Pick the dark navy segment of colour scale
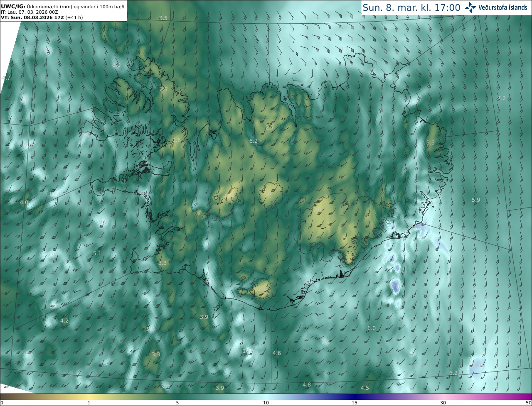This screenshot has height=406, width=532. [355, 396]
